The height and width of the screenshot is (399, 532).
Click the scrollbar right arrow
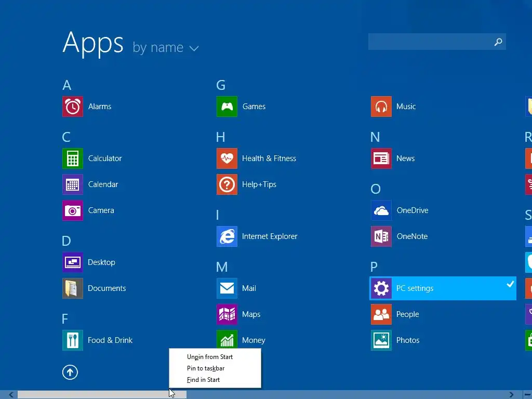coord(511,395)
